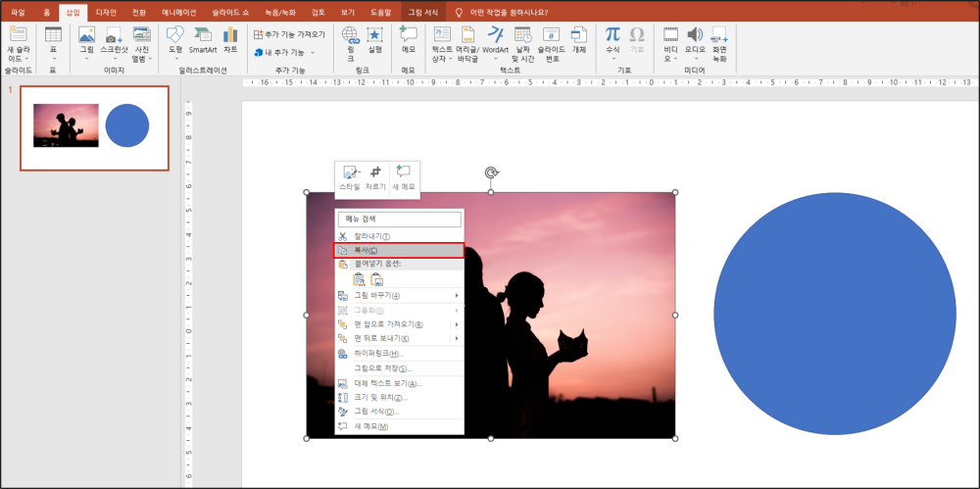Image resolution: width=980 pixels, height=489 pixels.
Task: Click 새 메모 on the mini toolbar
Action: (x=404, y=178)
